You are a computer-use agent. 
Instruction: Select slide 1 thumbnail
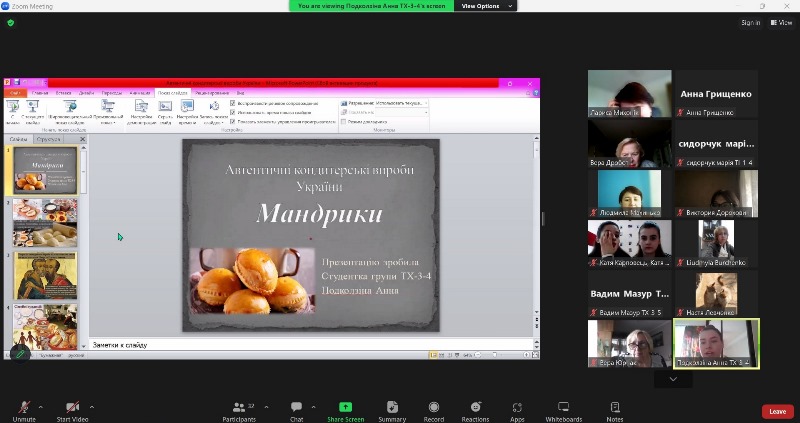point(45,170)
